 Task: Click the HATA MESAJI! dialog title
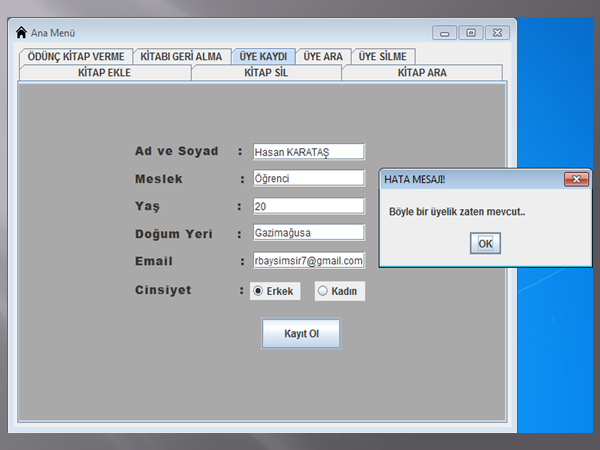click(x=414, y=179)
